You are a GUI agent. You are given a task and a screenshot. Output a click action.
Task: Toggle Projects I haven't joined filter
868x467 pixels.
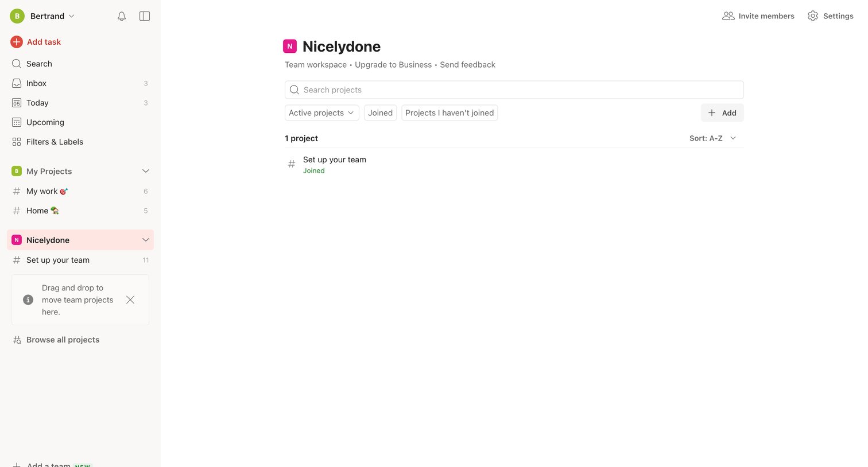tap(449, 113)
